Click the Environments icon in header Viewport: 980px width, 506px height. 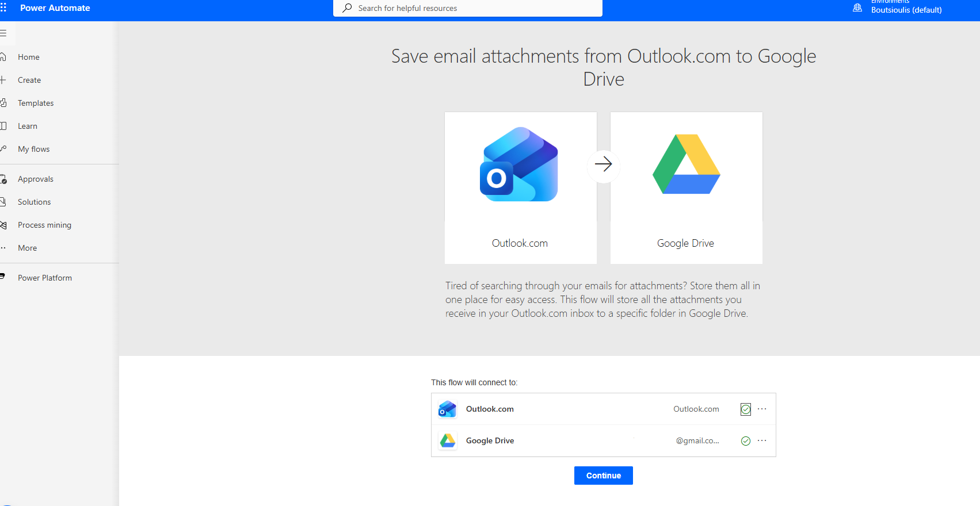tap(857, 8)
